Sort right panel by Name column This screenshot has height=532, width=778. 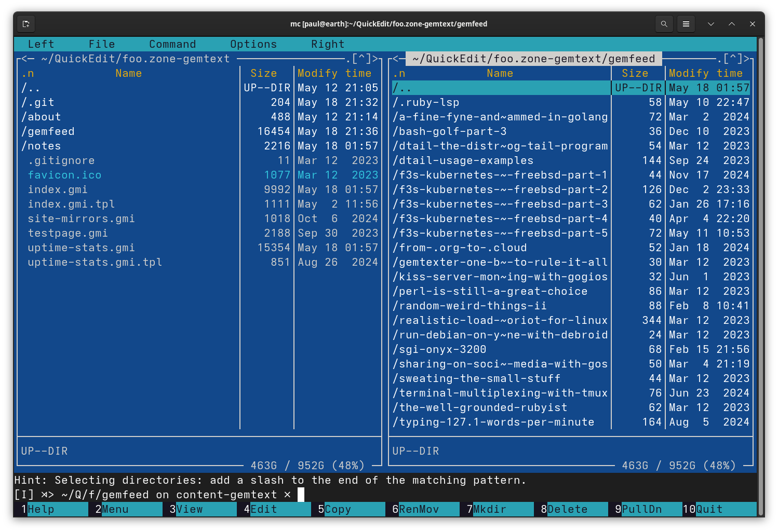tap(500, 73)
